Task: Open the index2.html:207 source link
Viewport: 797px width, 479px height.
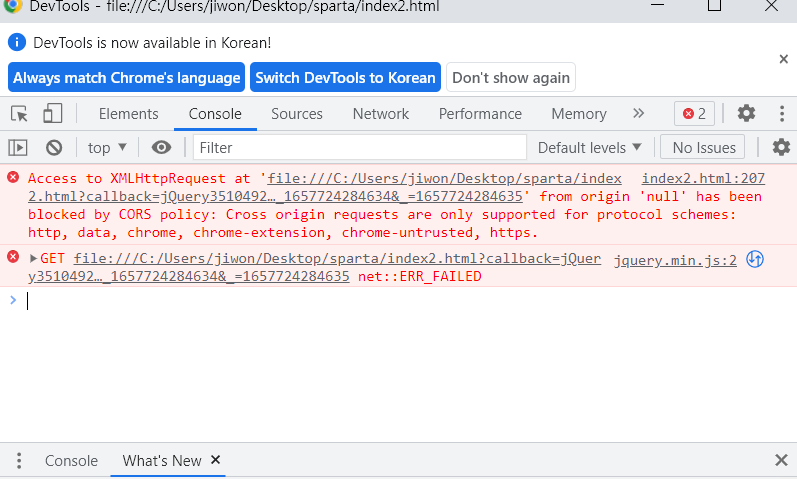Action: click(x=703, y=178)
